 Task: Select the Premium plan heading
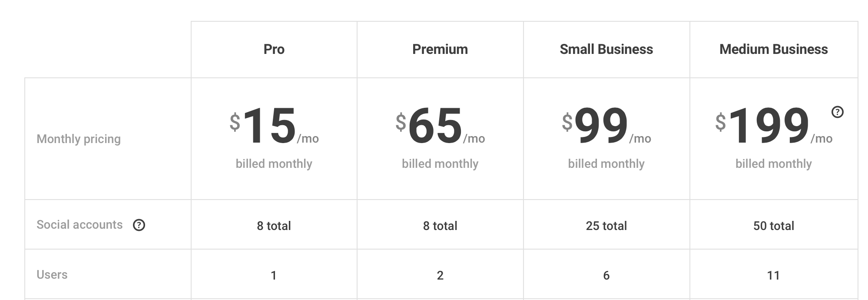pos(440,49)
